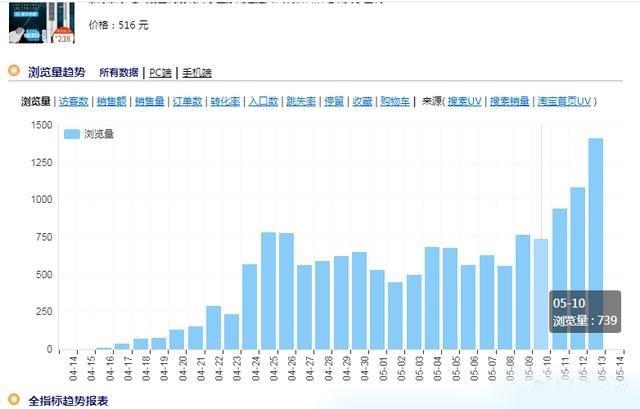Open the 订单数 metric link
Screen dimensions: 640x409
(x=187, y=101)
